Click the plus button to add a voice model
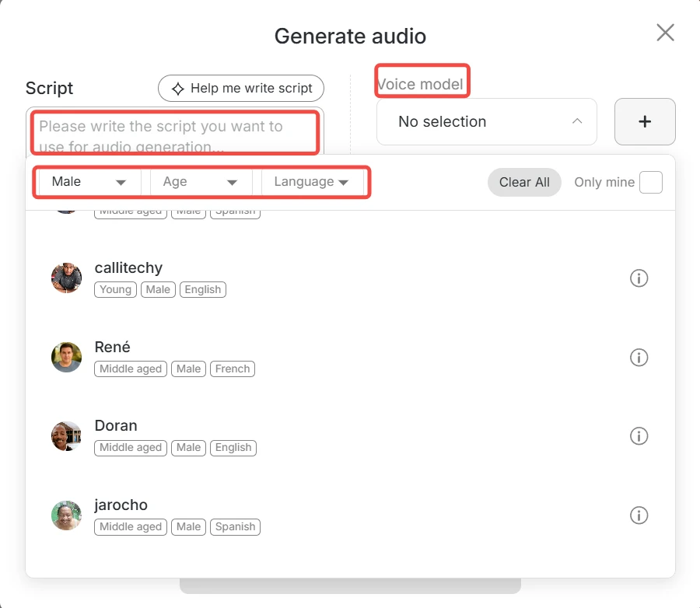 [x=645, y=121]
